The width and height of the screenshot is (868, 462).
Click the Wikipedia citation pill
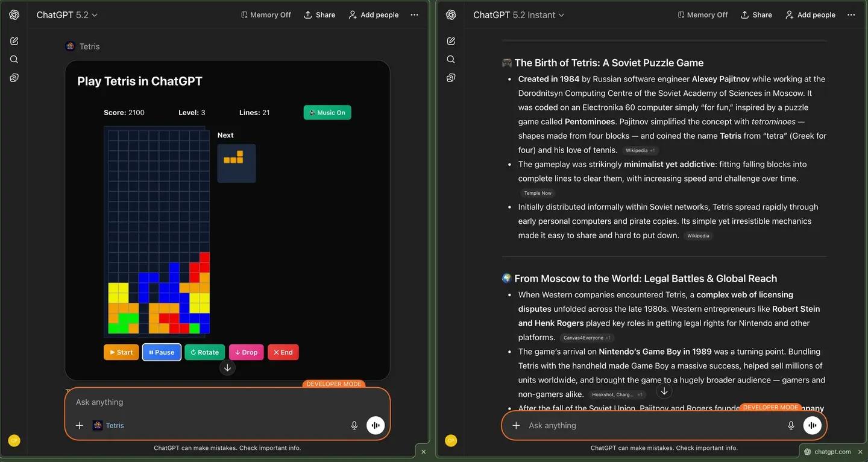pyautogui.click(x=698, y=235)
